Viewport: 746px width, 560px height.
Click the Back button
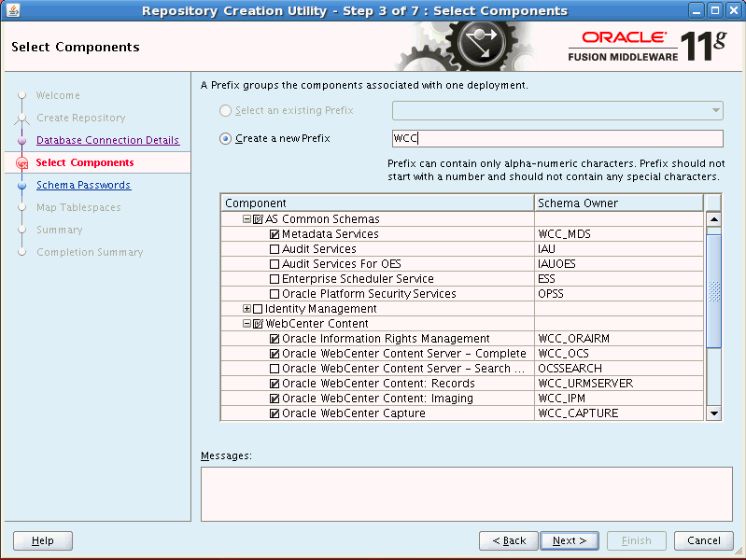(x=509, y=541)
